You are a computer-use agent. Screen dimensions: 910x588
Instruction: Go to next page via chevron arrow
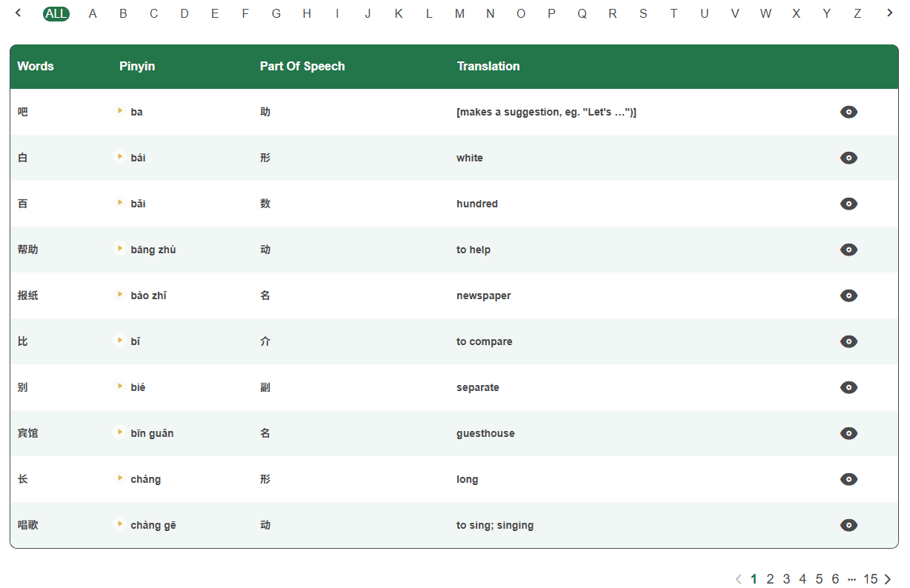point(889,579)
